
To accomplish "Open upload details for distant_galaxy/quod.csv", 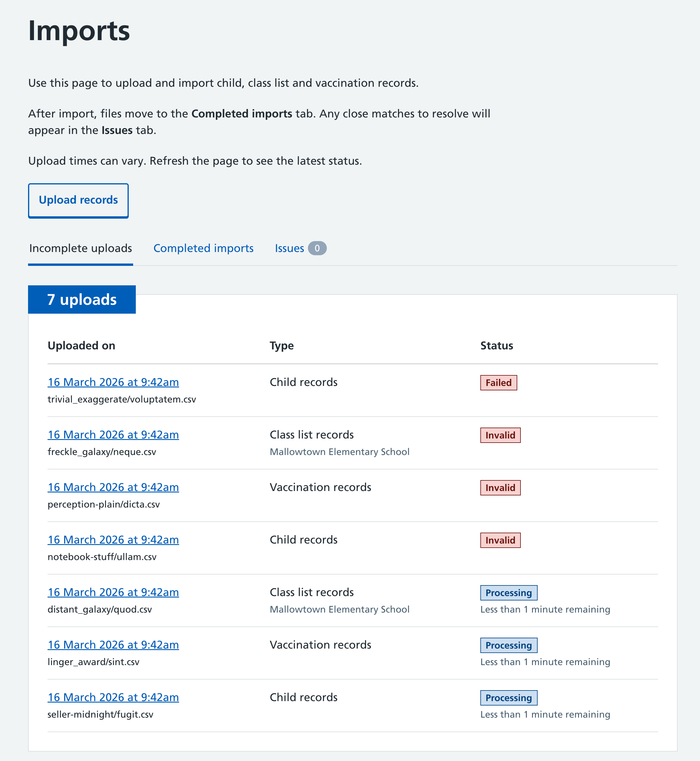I will coord(113,592).
